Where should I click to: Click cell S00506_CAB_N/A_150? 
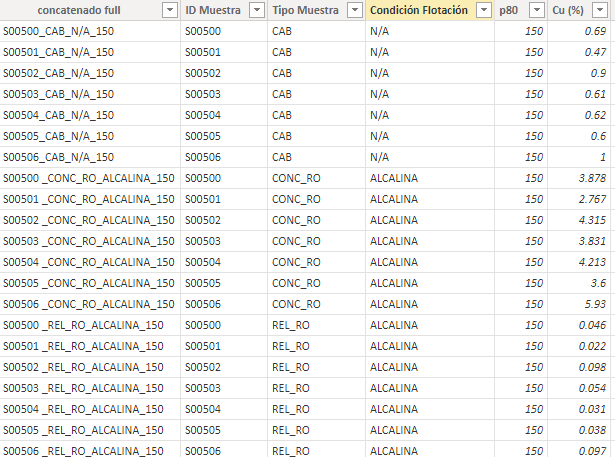click(90, 157)
